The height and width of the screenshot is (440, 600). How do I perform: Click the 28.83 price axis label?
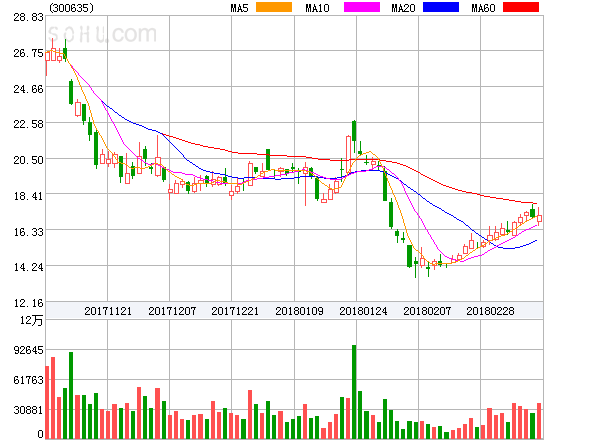pos(28,17)
